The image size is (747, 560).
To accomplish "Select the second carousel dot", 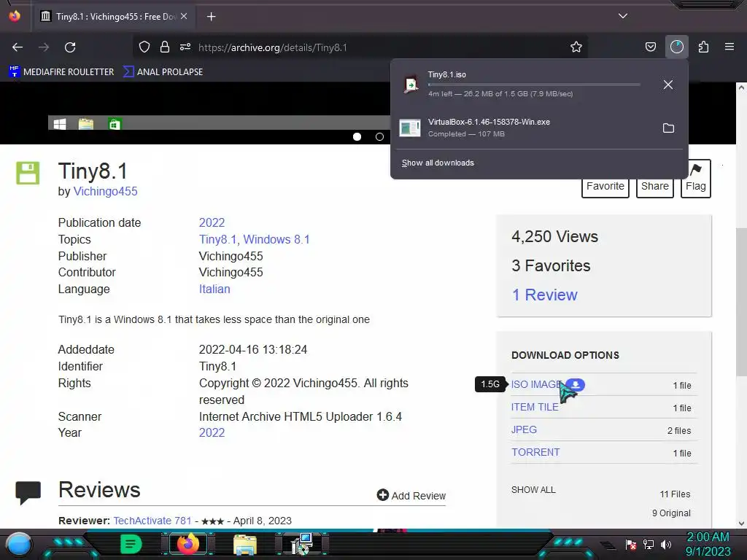I will pyautogui.click(x=379, y=136).
